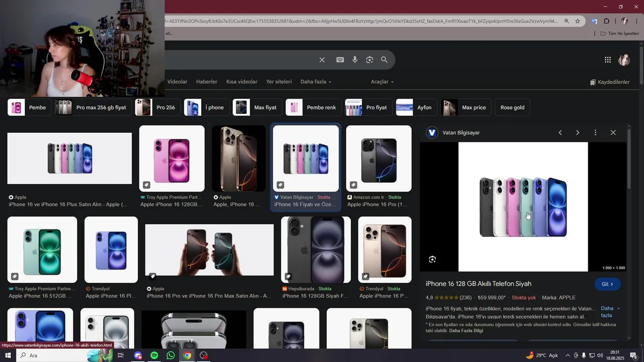Screen dimensions: 644x362
Task: Start voice search with the microphone
Action: click(355, 60)
